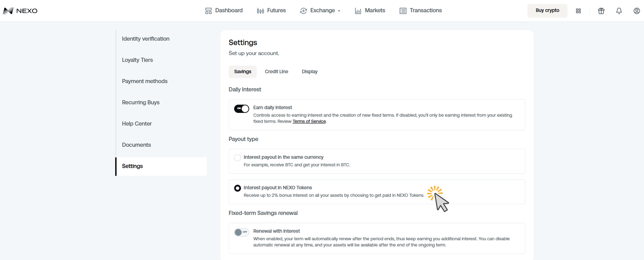Click the gift rewards icon
Image resolution: width=644 pixels, height=260 pixels.
point(601,11)
